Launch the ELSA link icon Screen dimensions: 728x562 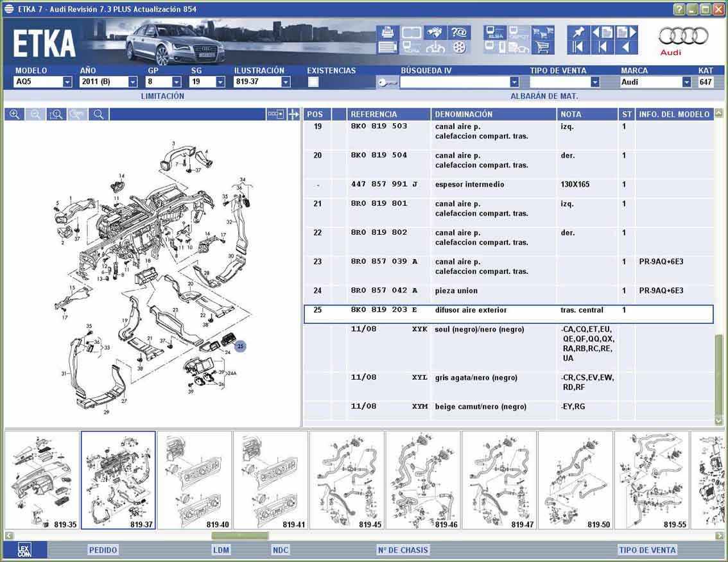pyautogui.click(x=495, y=33)
